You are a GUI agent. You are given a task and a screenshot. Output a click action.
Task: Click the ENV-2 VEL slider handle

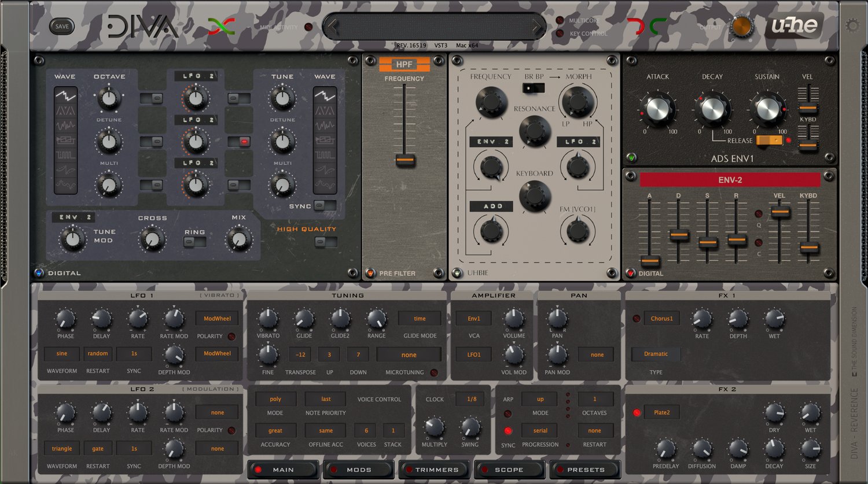click(x=780, y=213)
